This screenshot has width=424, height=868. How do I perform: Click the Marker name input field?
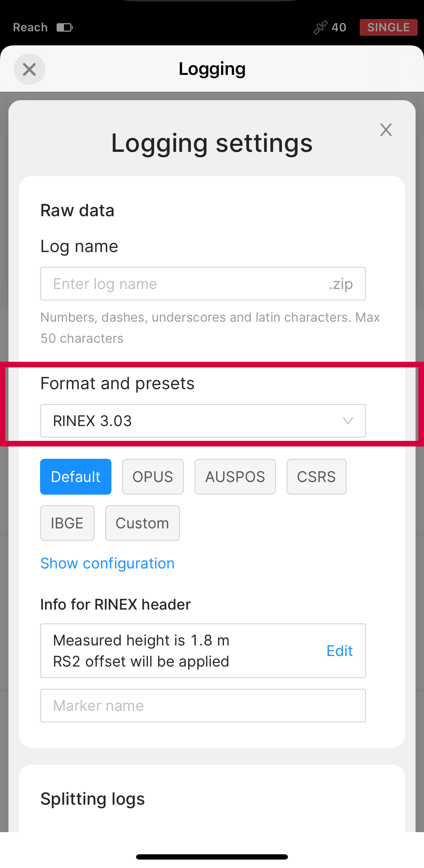coord(203,706)
